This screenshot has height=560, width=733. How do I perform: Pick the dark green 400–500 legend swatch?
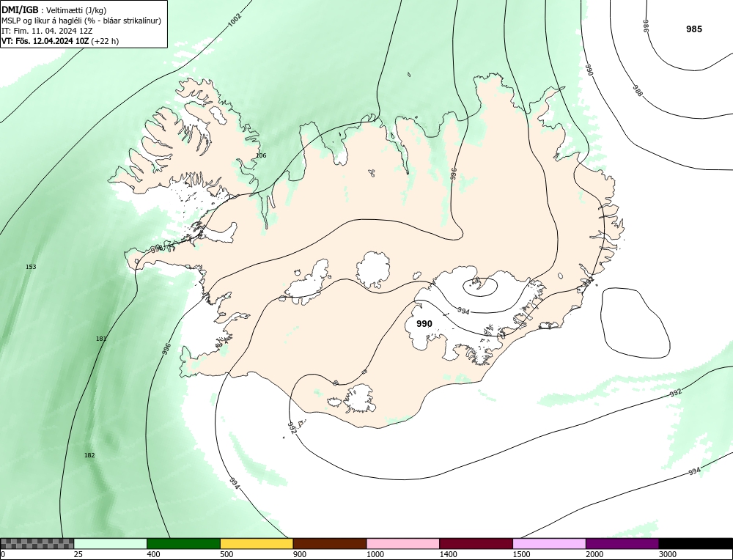coord(183,544)
